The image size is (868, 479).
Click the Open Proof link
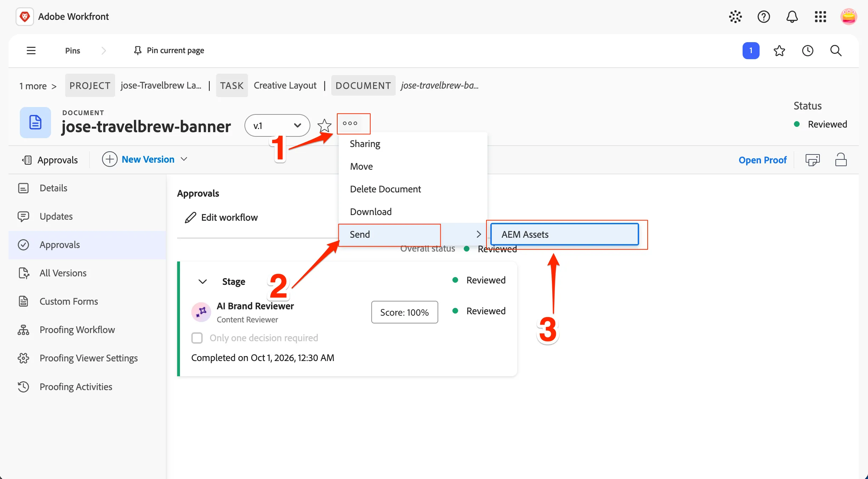pos(762,160)
